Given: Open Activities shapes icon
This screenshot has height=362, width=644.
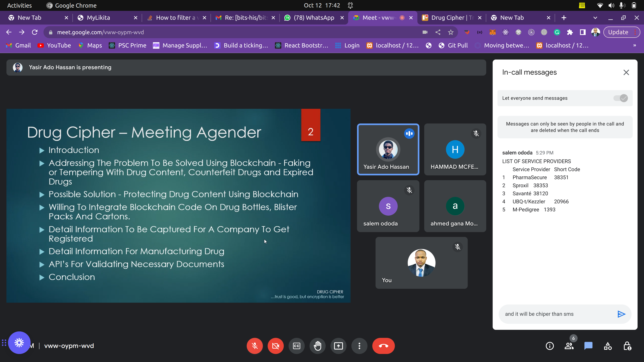Looking at the screenshot, I should click(x=608, y=346).
